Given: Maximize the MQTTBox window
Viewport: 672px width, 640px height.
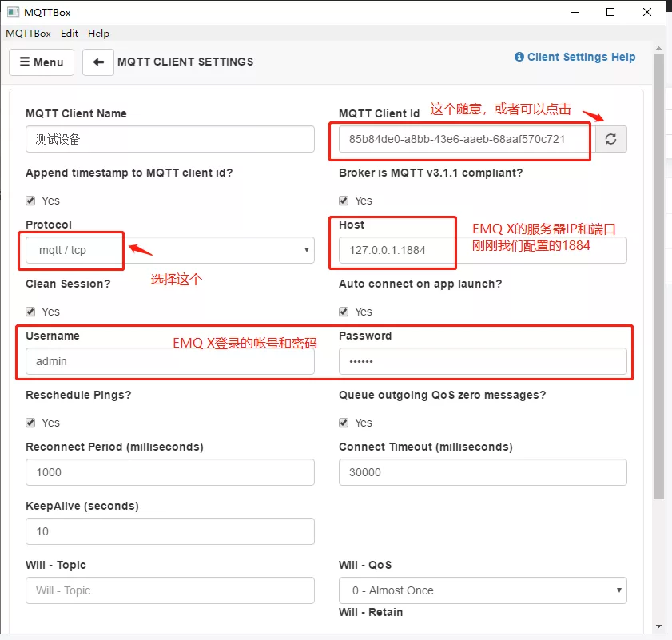Looking at the screenshot, I should tap(610, 12).
